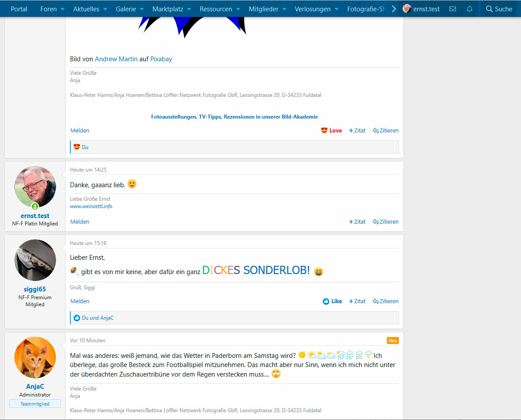Open ernst.test username link in post
521x420 pixels.
point(35,215)
